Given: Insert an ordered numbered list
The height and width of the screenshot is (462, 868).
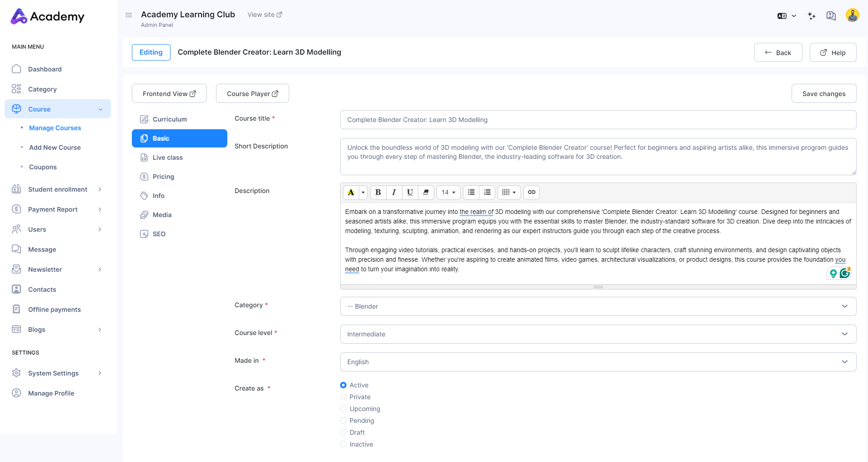Looking at the screenshot, I should (487, 192).
